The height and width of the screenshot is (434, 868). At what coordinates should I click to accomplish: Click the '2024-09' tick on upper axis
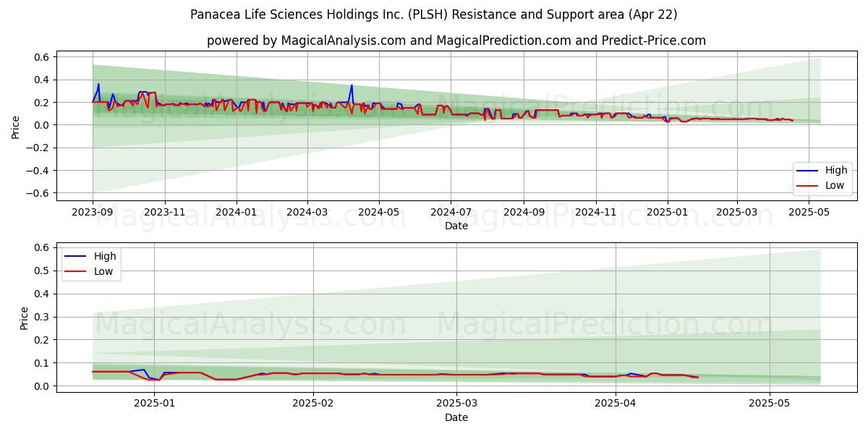524,212
